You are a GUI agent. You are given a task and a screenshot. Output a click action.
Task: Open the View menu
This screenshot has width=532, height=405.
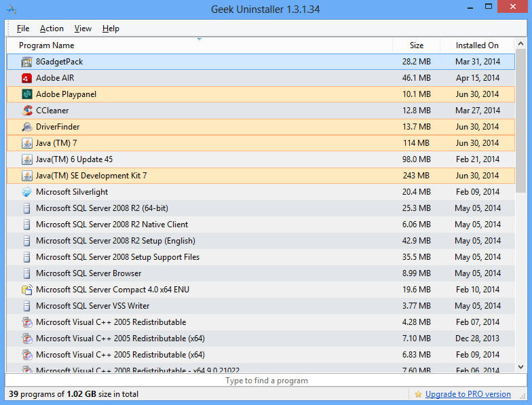(83, 28)
